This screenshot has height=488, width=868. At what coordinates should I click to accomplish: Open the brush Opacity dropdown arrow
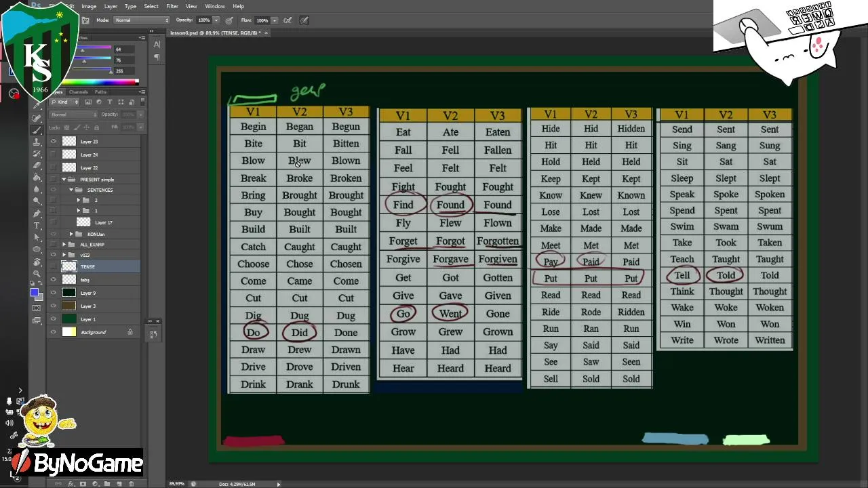coord(216,20)
